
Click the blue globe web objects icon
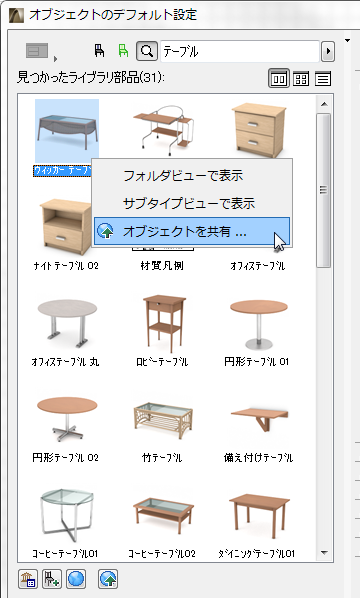coord(76,579)
